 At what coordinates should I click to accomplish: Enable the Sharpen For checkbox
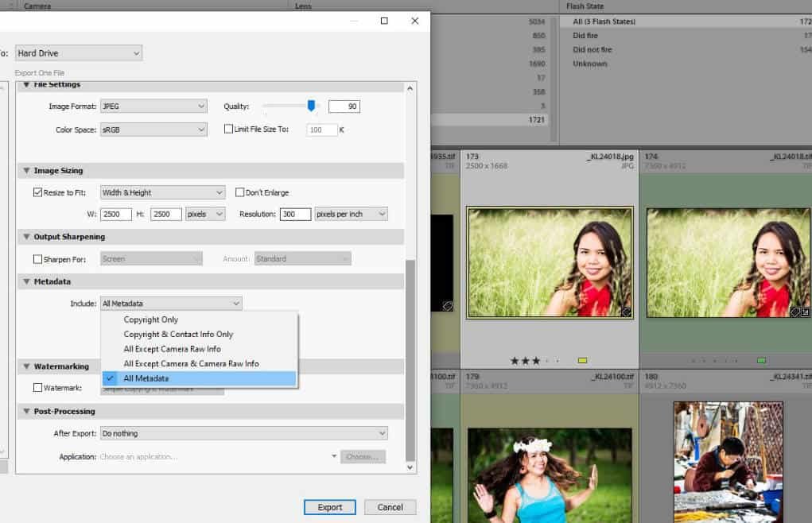coord(38,259)
